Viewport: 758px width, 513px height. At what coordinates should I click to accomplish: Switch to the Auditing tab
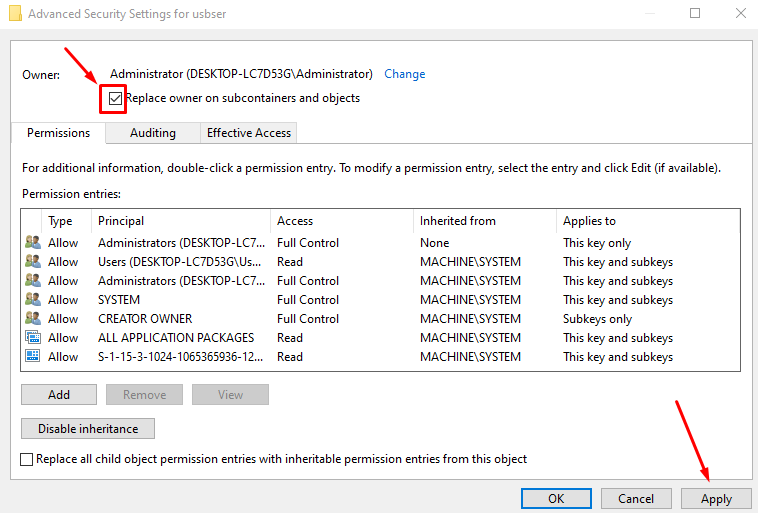153,133
